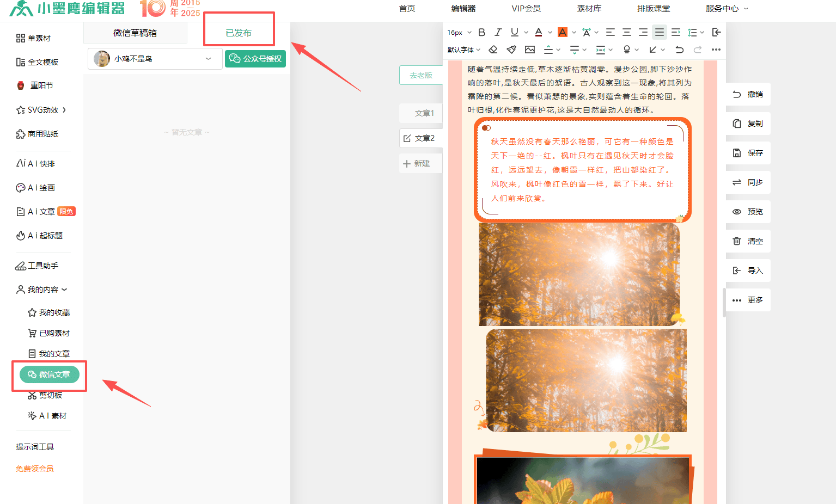Select the format painter brush icon

(511, 50)
